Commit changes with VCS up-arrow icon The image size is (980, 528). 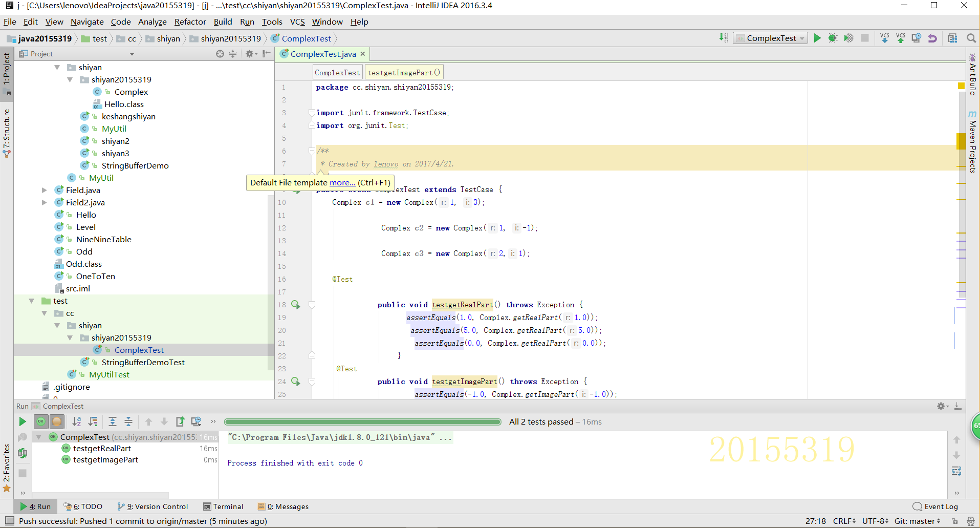[901, 38]
